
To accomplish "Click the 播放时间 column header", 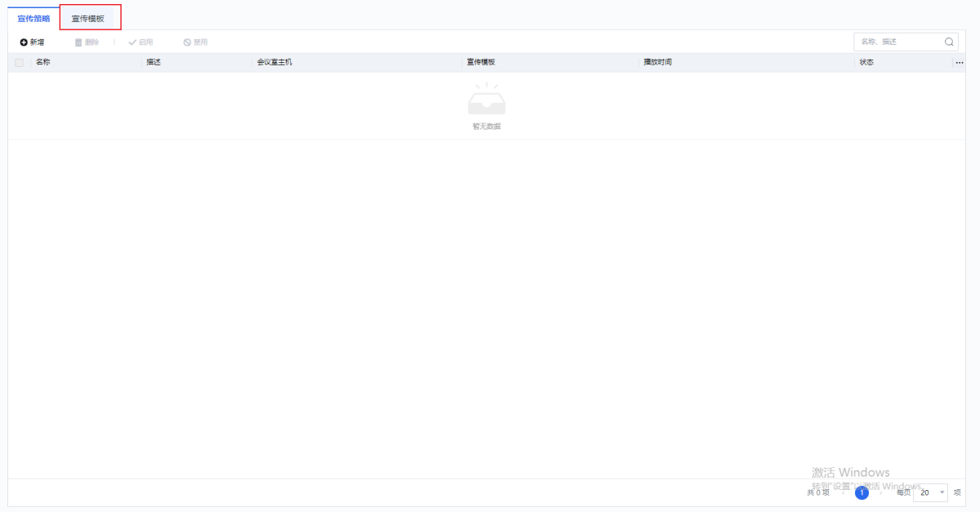I will click(657, 63).
